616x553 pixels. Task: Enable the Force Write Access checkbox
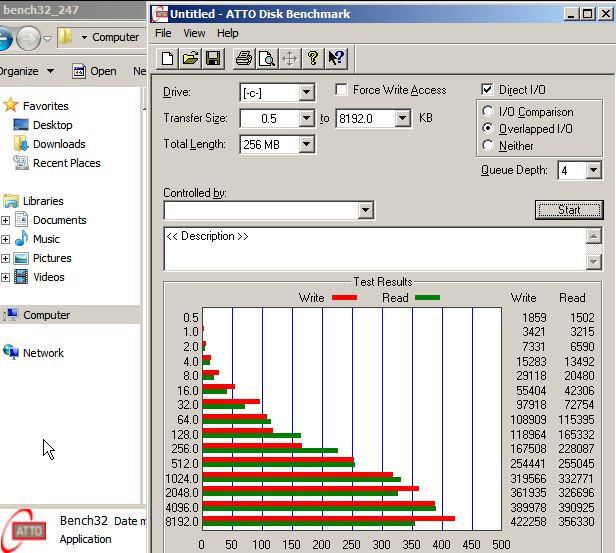[x=341, y=90]
